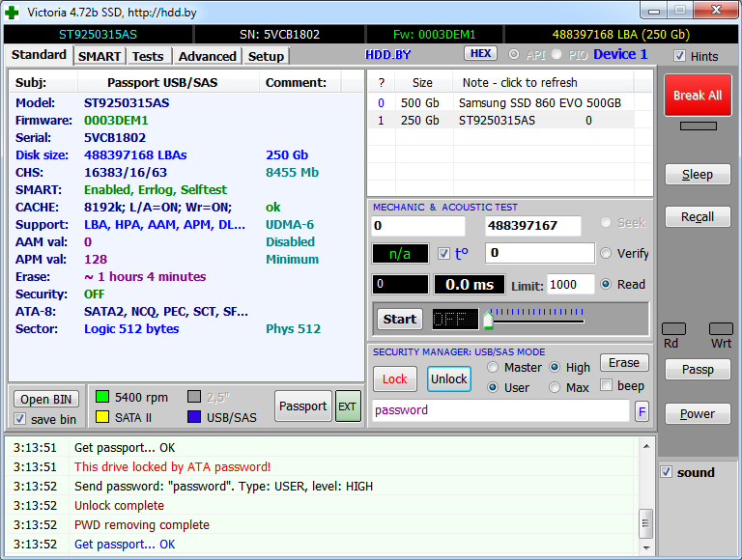Screen dimensions: 742x560
Task: Click the Limit field showing 1000
Action: pos(570,285)
